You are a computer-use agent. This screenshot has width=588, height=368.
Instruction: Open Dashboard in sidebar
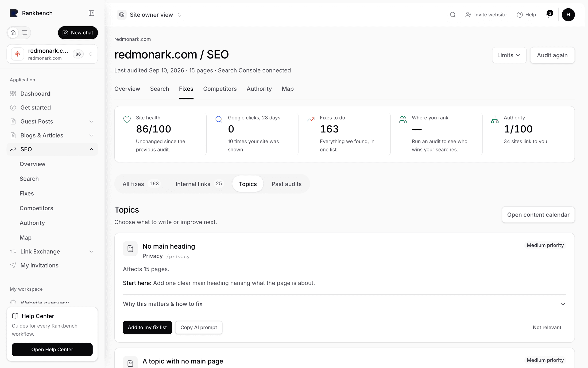[52, 94]
